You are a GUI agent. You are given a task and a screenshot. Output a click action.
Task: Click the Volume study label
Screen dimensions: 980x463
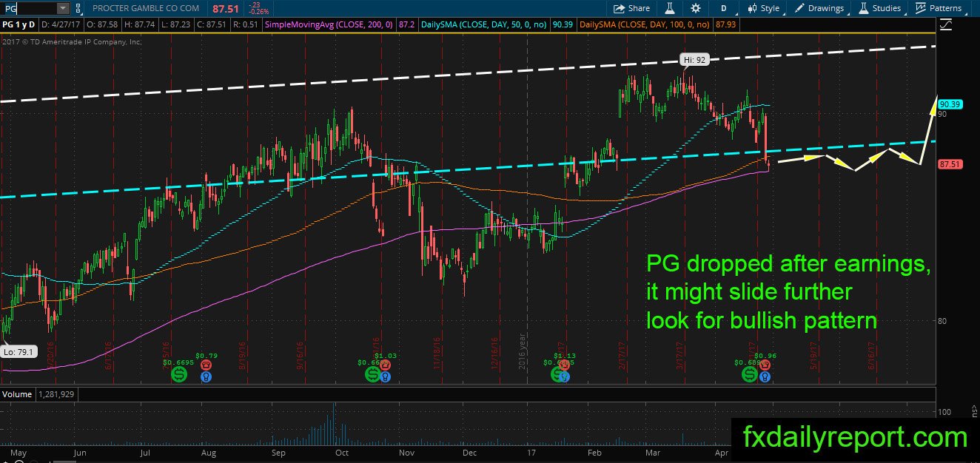[16, 394]
